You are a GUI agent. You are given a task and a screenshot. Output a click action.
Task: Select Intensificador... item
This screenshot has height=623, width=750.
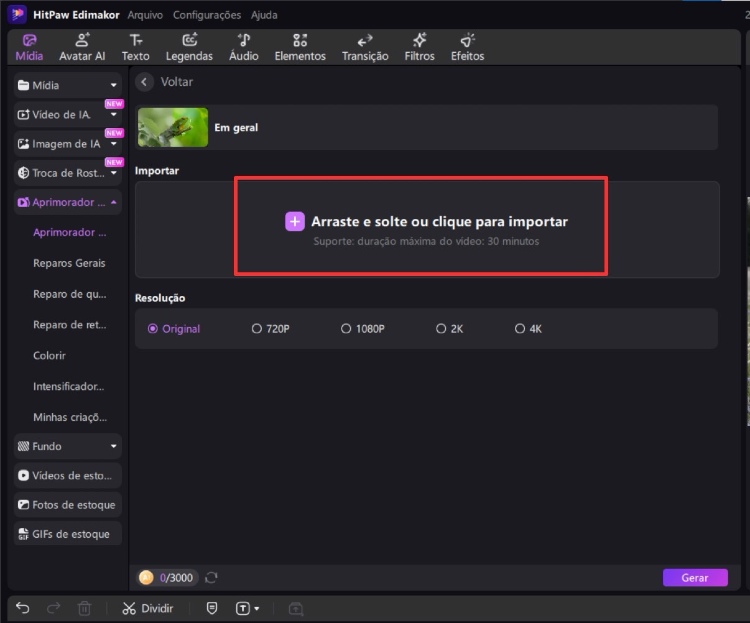tap(68, 386)
